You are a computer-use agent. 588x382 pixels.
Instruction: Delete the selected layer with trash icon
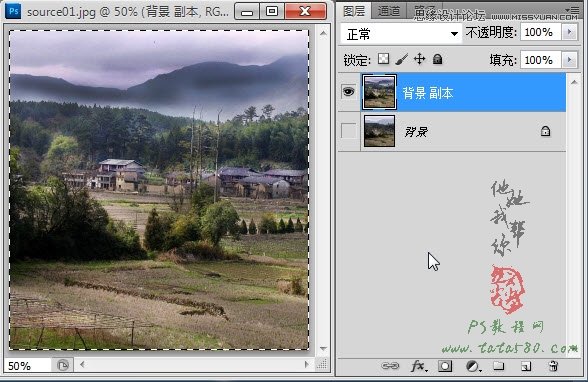[553, 366]
